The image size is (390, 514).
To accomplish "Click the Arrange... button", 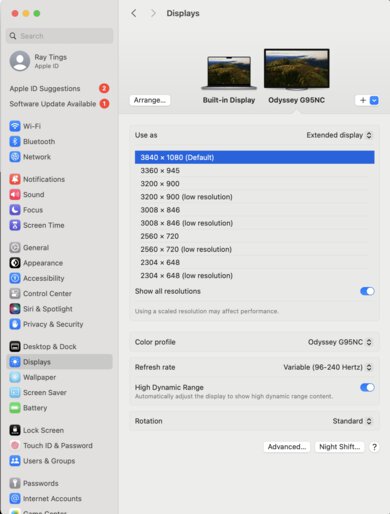I will click(x=150, y=100).
